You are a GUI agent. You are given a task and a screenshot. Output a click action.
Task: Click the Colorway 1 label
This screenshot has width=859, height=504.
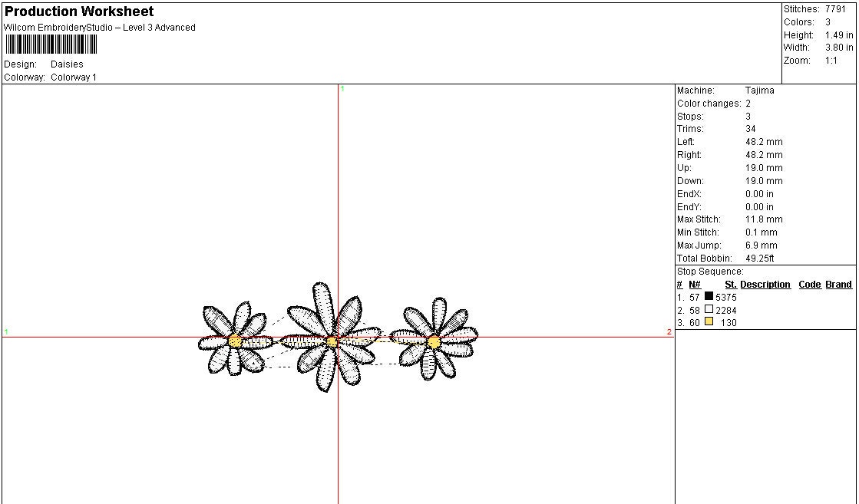click(x=74, y=77)
